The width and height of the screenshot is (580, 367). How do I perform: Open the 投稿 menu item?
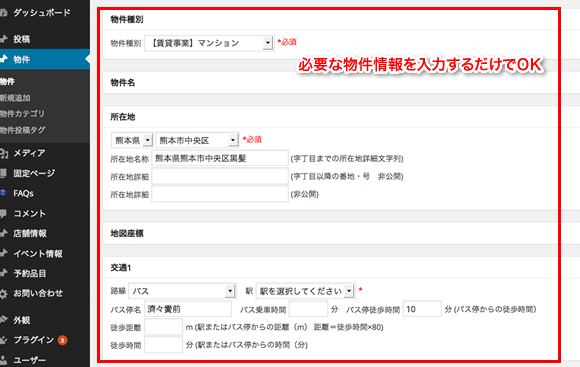tap(21, 39)
